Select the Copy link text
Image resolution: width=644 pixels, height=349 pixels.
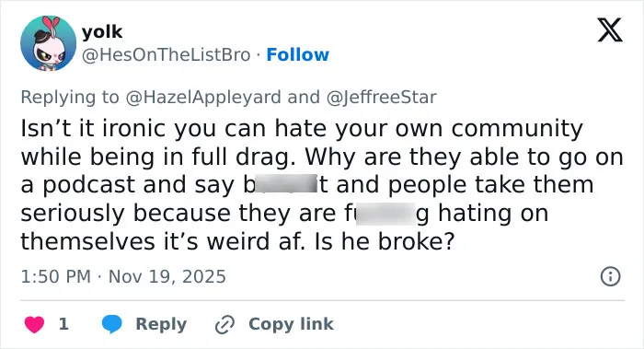coord(291,324)
